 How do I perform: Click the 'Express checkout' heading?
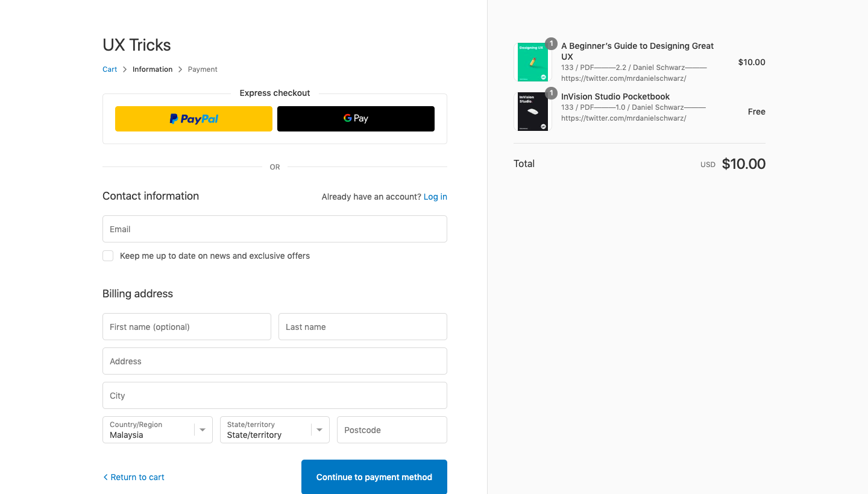[275, 93]
